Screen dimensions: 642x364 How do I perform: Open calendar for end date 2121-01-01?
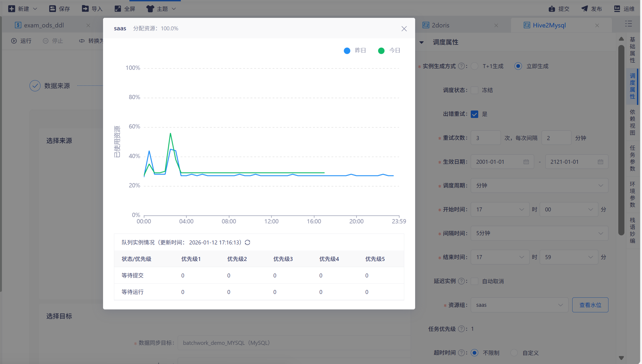click(x=600, y=162)
